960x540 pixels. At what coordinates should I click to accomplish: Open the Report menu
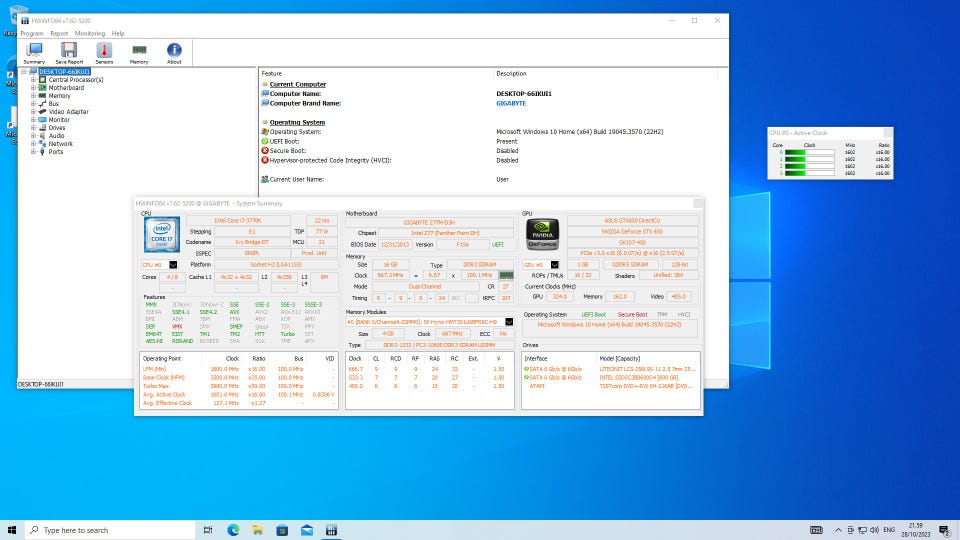pos(59,33)
